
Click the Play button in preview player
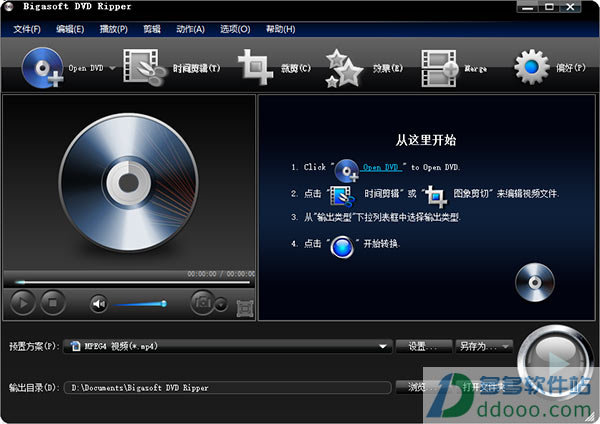[23, 303]
